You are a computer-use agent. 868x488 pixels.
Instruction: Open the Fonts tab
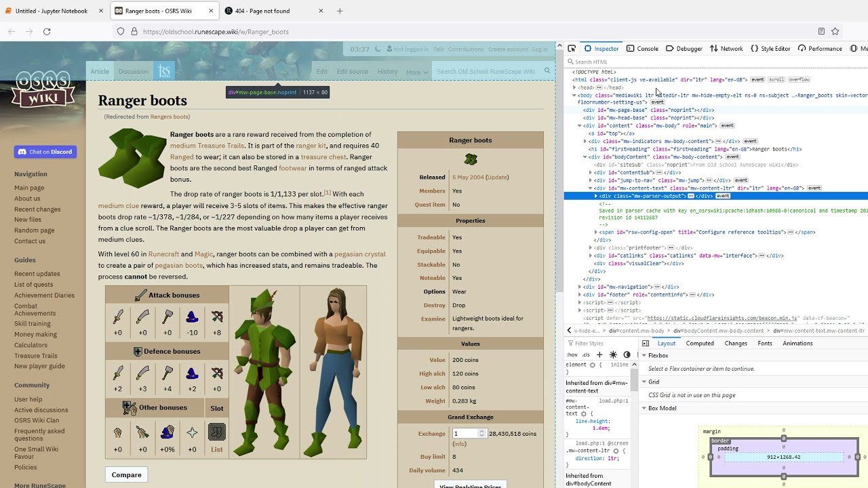765,344
